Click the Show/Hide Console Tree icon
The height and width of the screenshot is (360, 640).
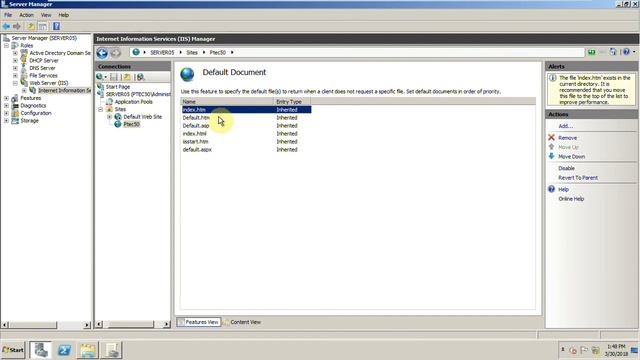(x=43, y=27)
